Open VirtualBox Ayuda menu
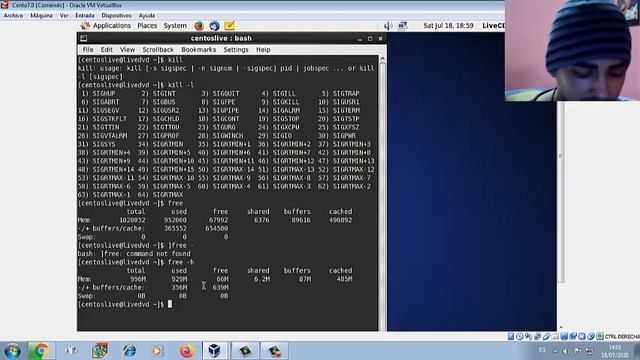 coord(147,16)
